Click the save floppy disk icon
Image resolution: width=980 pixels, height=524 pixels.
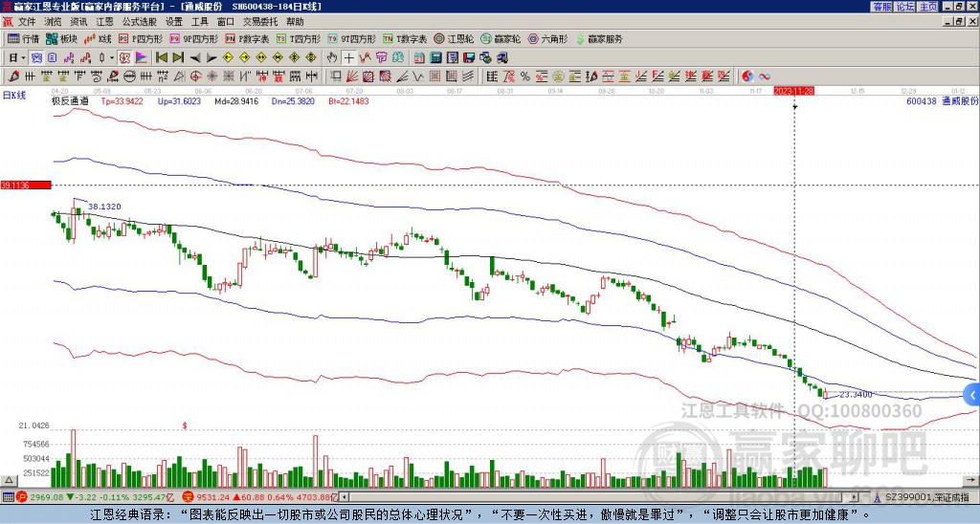(x=469, y=57)
